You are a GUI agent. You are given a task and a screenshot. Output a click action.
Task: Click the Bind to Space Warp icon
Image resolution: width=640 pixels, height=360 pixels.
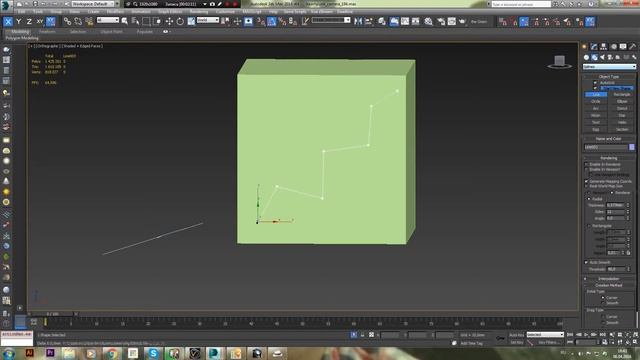[x=89, y=21]
